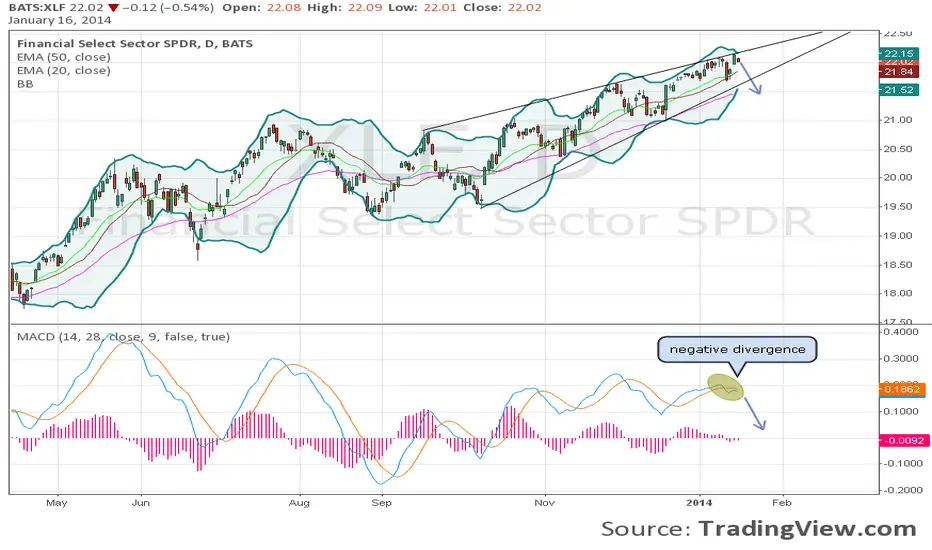Click the pink -0.0092 histogram value tag
Viewport: 932px width, 550px height.
pos(902,441)
